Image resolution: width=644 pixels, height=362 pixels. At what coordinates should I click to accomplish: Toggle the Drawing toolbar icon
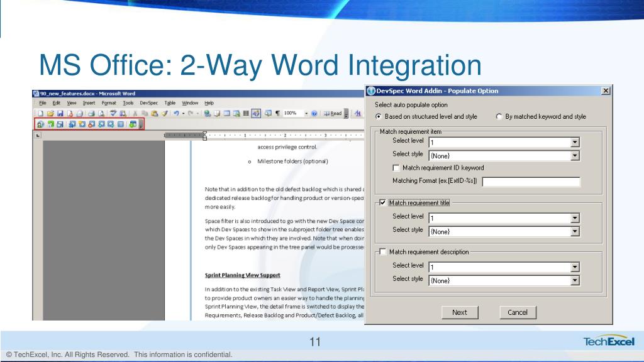point(256,113)
